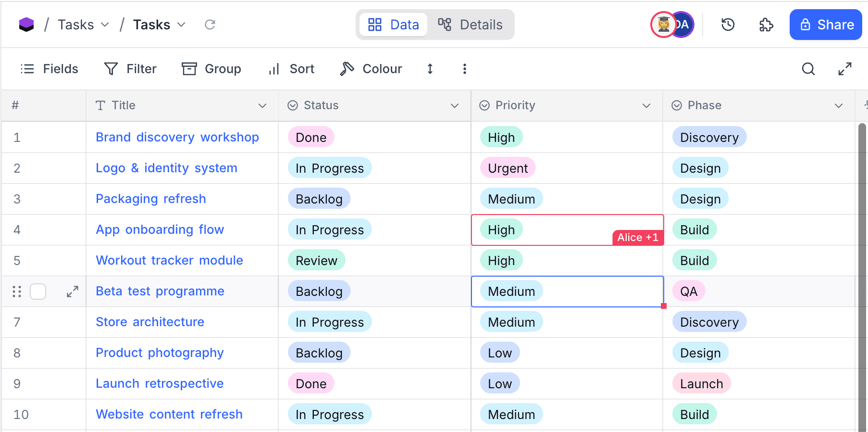Open the App onboarding flow link
This screenshot has height=432, width=868.
[x=160, y=229]
